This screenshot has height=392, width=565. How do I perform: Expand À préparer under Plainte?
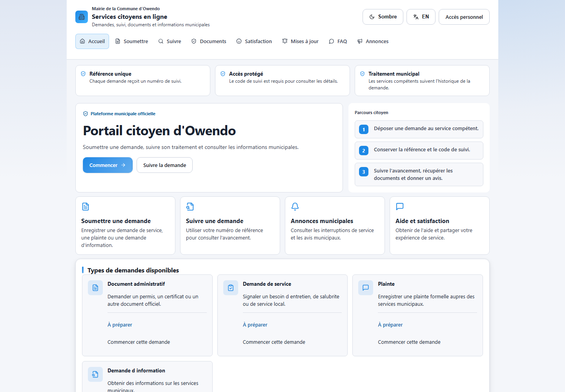(390, 325)
